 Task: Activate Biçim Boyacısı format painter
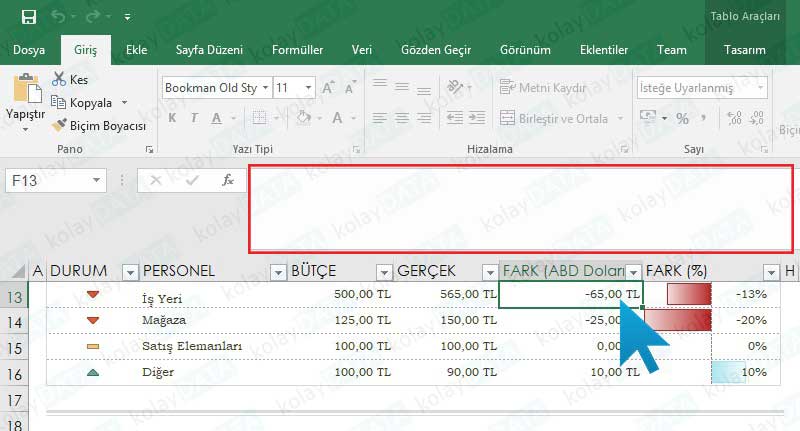(99, 125)
